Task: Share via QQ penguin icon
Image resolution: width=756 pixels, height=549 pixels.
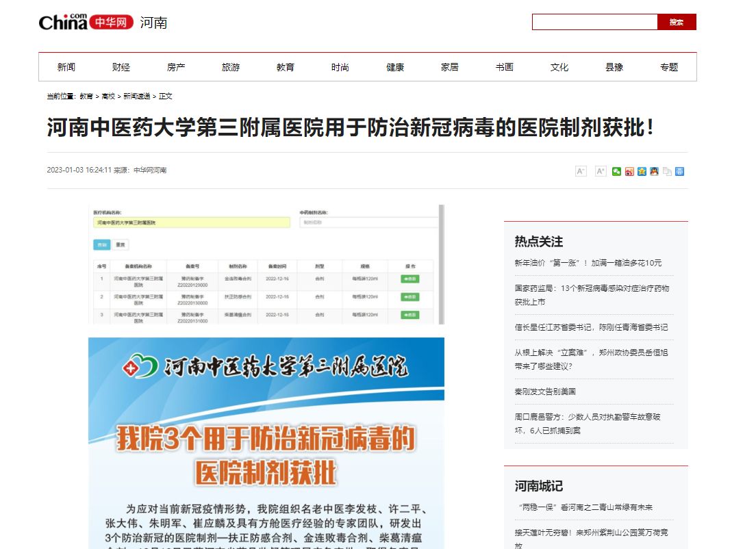Action: [x=654, y=171]
